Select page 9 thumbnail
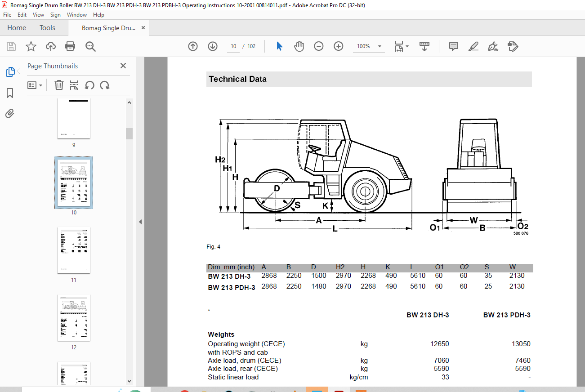 (x=74, y=119)
